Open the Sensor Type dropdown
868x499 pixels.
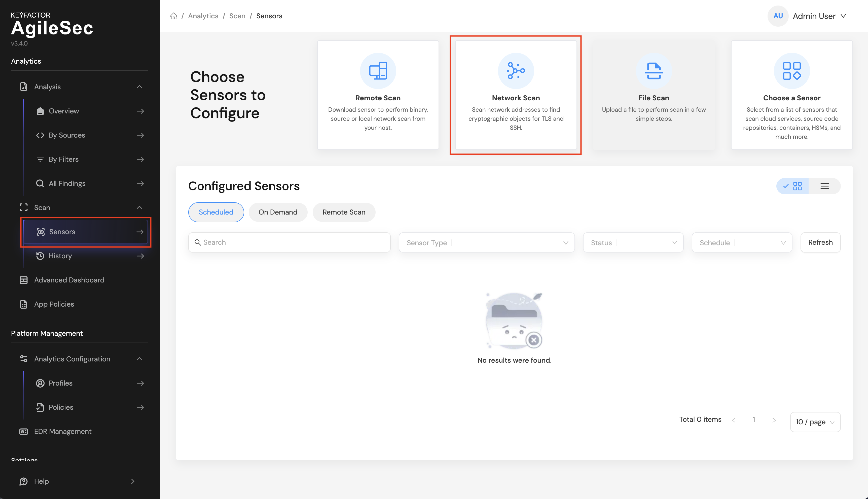click(x=486, y=243)
